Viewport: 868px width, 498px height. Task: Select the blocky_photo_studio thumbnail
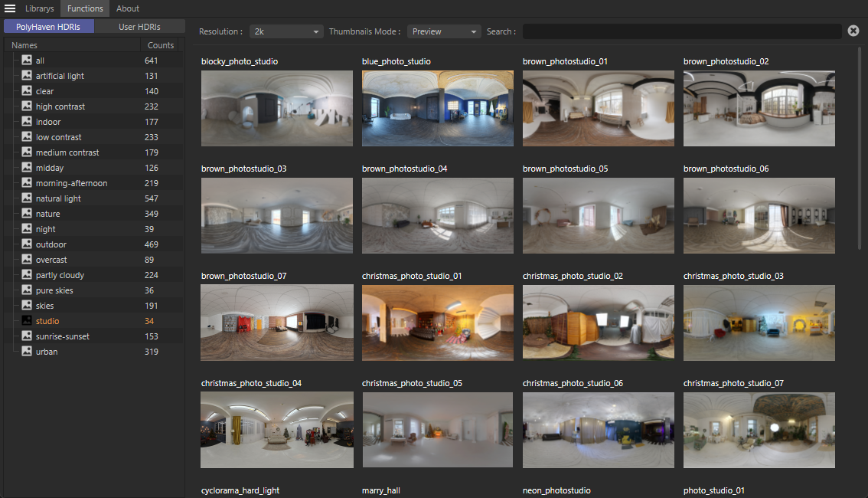(277, 108)
